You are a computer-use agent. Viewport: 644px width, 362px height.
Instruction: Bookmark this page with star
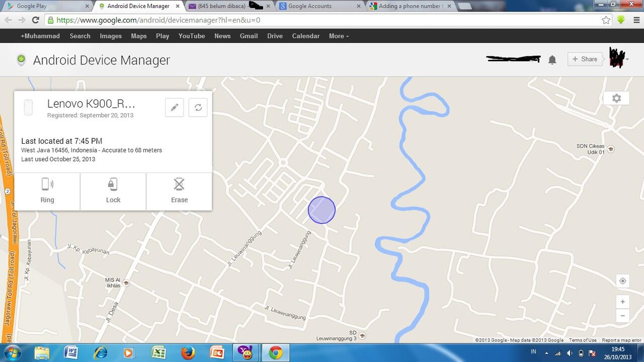(x=606, y=20)
